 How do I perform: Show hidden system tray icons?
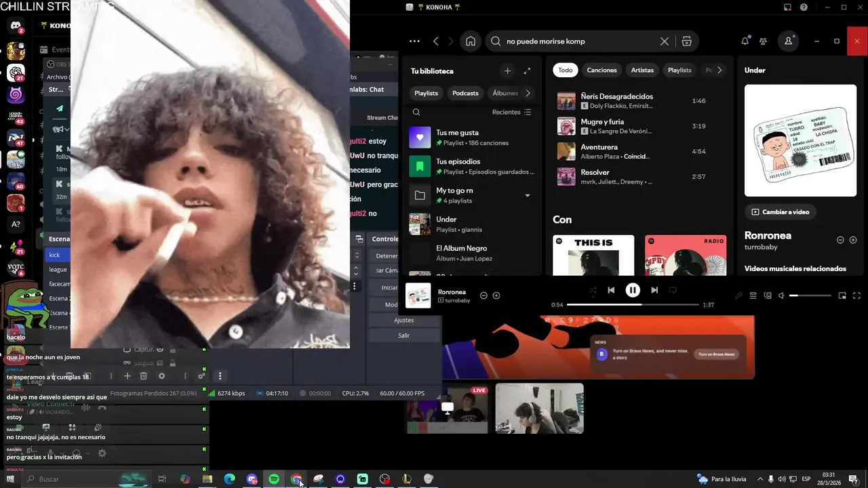point(759,479)
